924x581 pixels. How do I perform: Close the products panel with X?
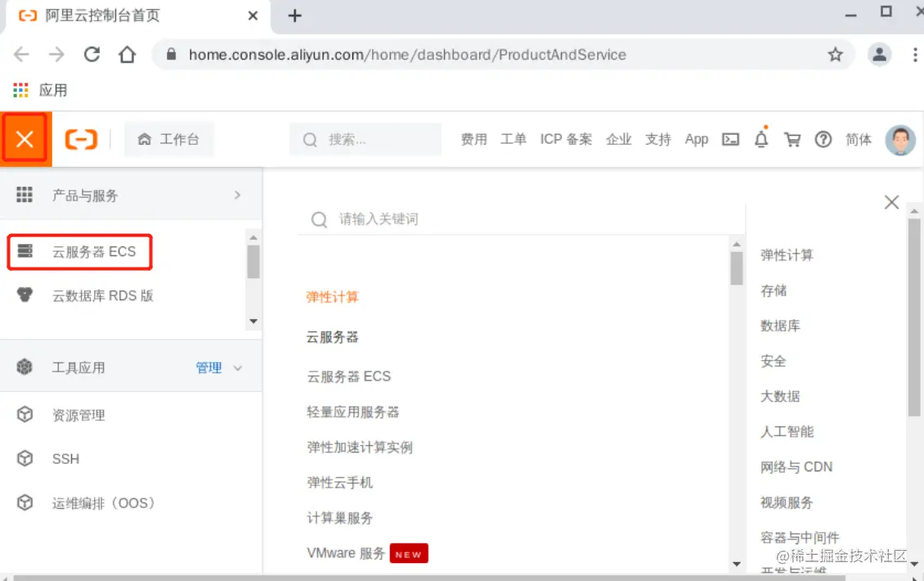891,202
